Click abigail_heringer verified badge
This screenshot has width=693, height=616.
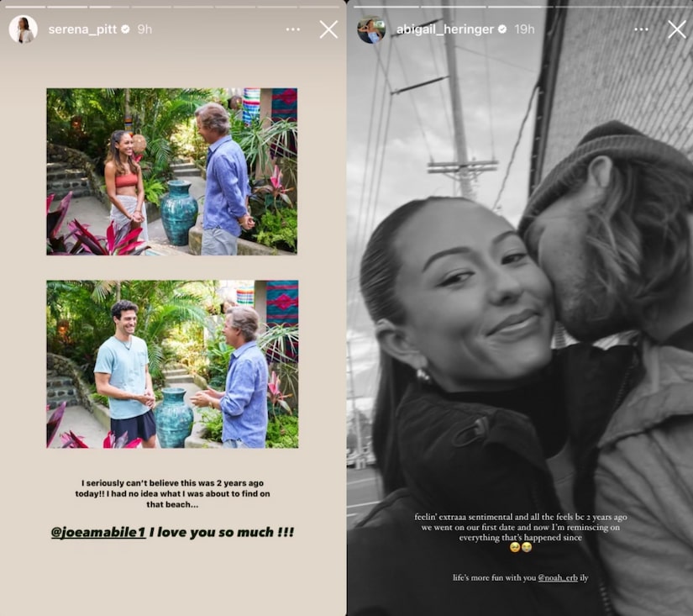502,29
